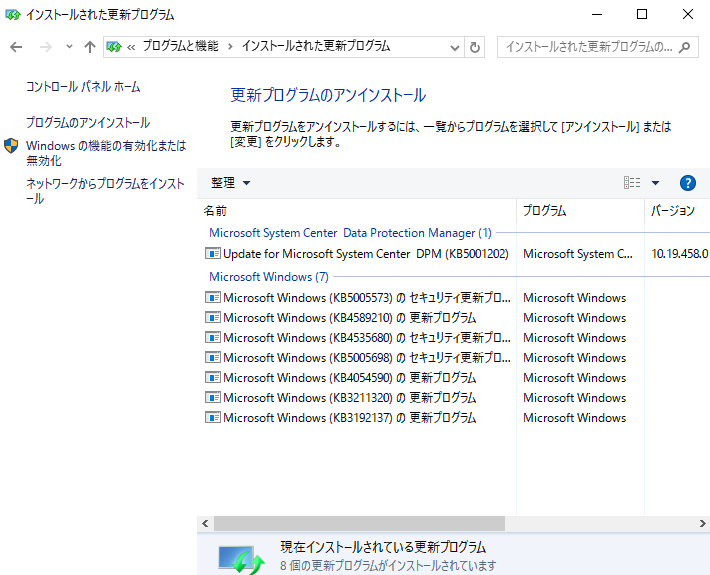Click the change view layout icon
The image size is (710, 575).
[x=632, y=182]
